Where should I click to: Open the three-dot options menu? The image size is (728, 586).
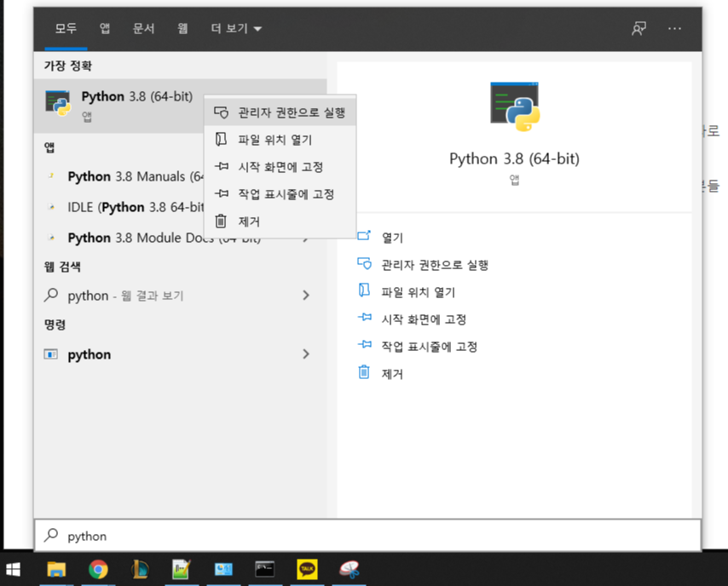pyautogui.click(x=674, y=29)
